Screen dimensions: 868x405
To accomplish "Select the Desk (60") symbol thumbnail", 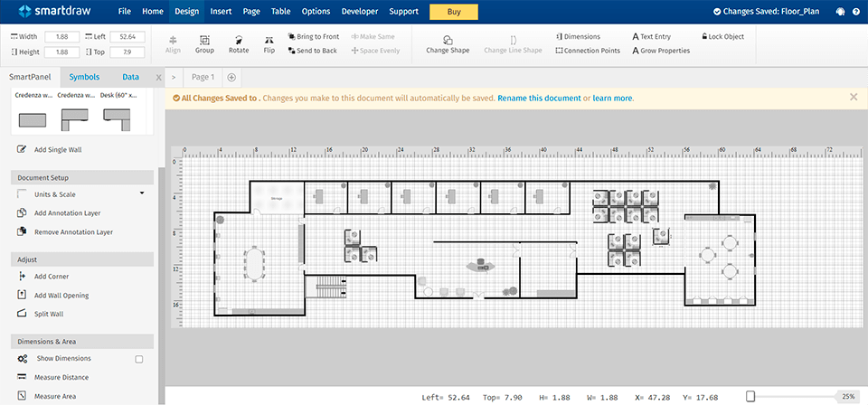I will [x=117, y=119].
